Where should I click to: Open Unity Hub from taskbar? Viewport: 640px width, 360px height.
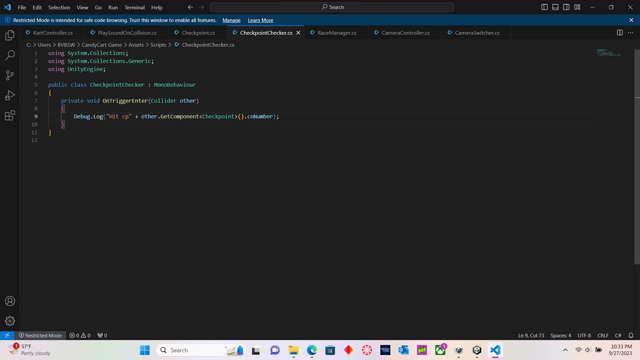(x=477, y=350)
